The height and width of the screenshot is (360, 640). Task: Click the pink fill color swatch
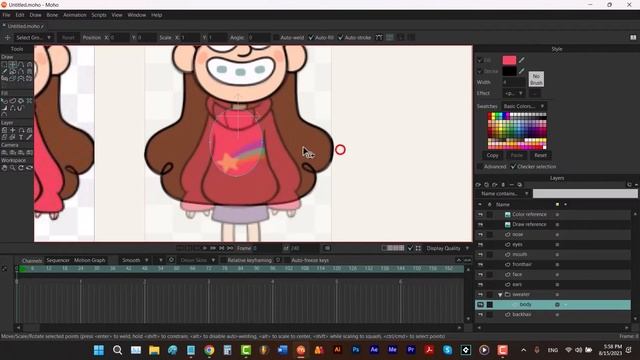coord(509,60)
